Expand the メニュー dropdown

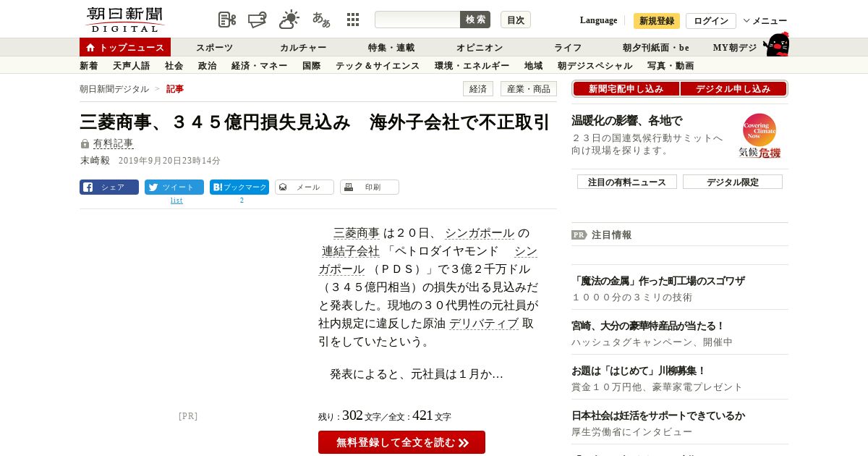click(765, 20)
